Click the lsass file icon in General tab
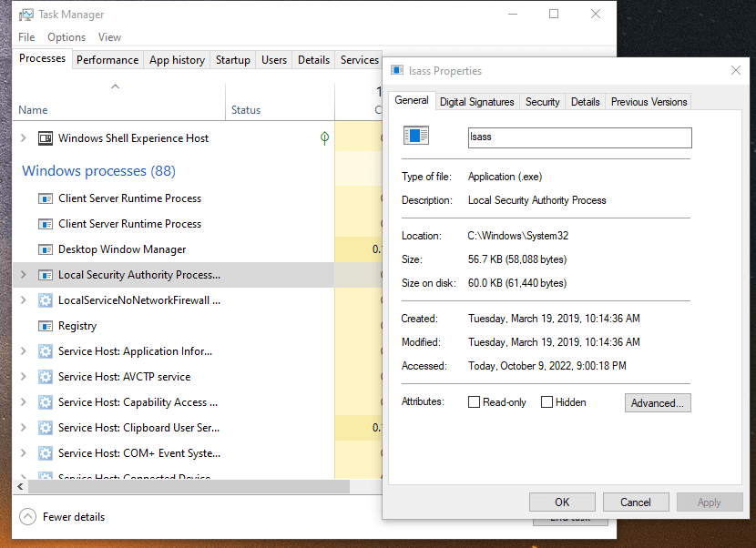 tap(415, 136)
